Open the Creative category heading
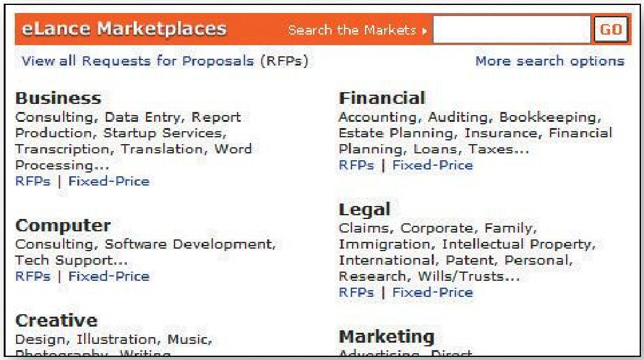Image resolution: width=644 pixels, height=360 pixels. point(56,320)
